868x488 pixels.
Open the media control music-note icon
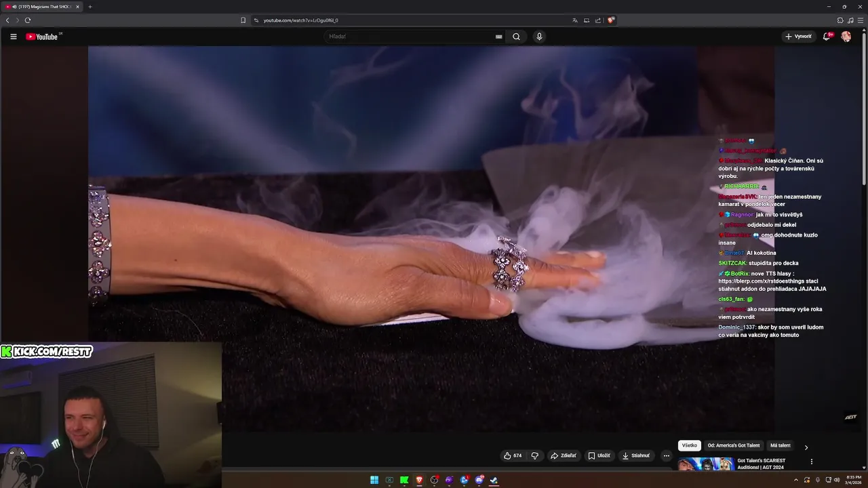850,20
